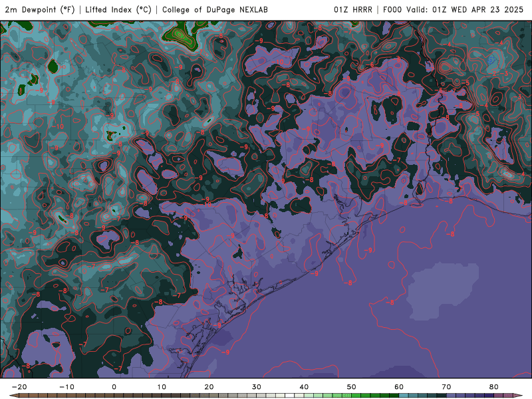
Task: Click the "-20" colorbar scale label
Action: coord(19,387)
